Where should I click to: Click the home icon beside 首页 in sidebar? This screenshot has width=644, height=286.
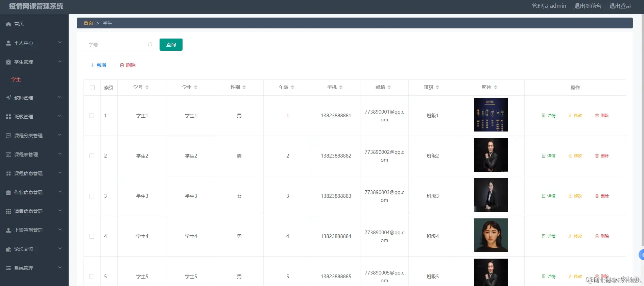8,24
